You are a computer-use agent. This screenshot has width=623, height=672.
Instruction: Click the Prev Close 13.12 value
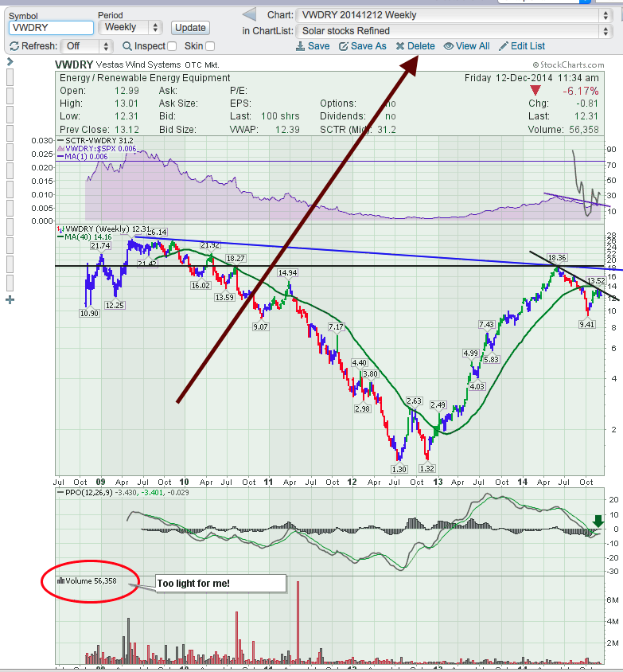coord(127,130)
